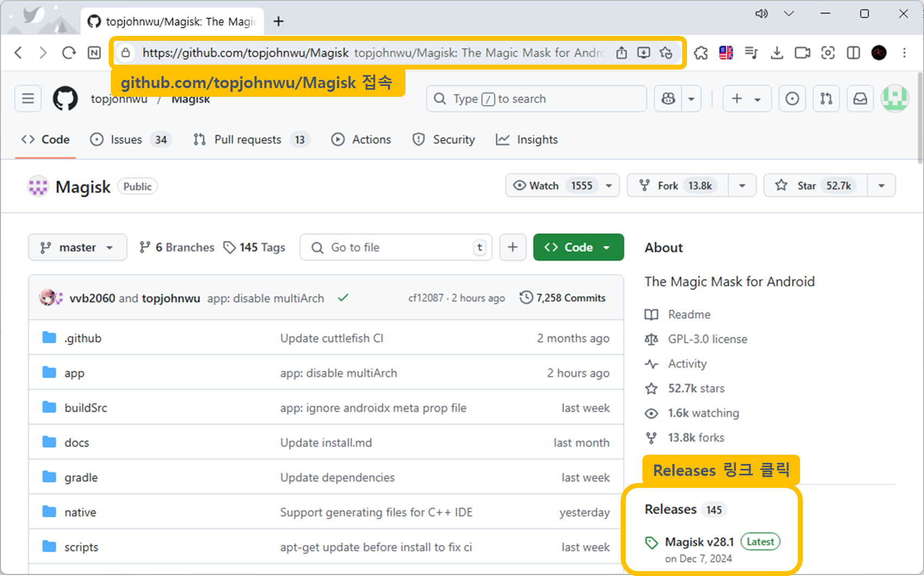Open GitHub Copilot chat icon
The width and height of the screenshot is (924, 576).
669,99
